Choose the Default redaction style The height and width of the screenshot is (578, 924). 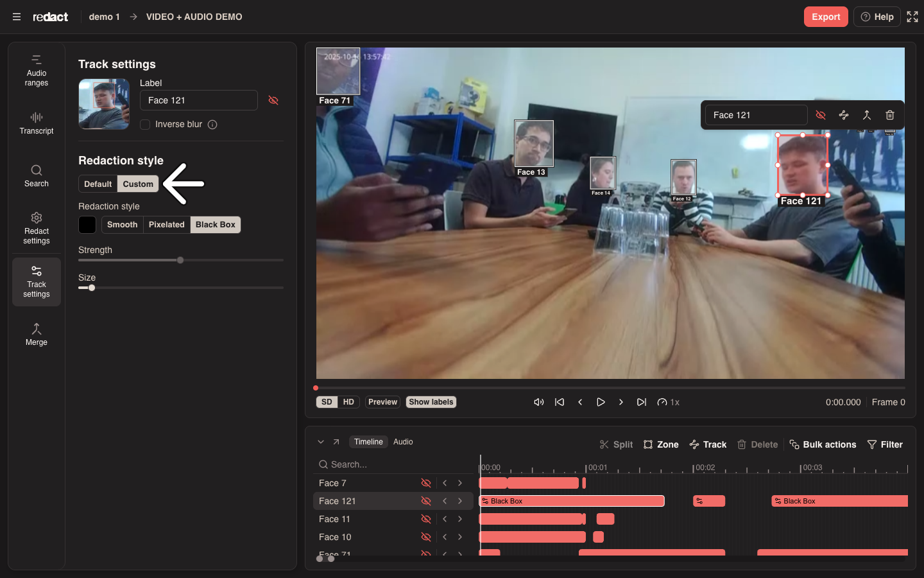pos(98,184)
